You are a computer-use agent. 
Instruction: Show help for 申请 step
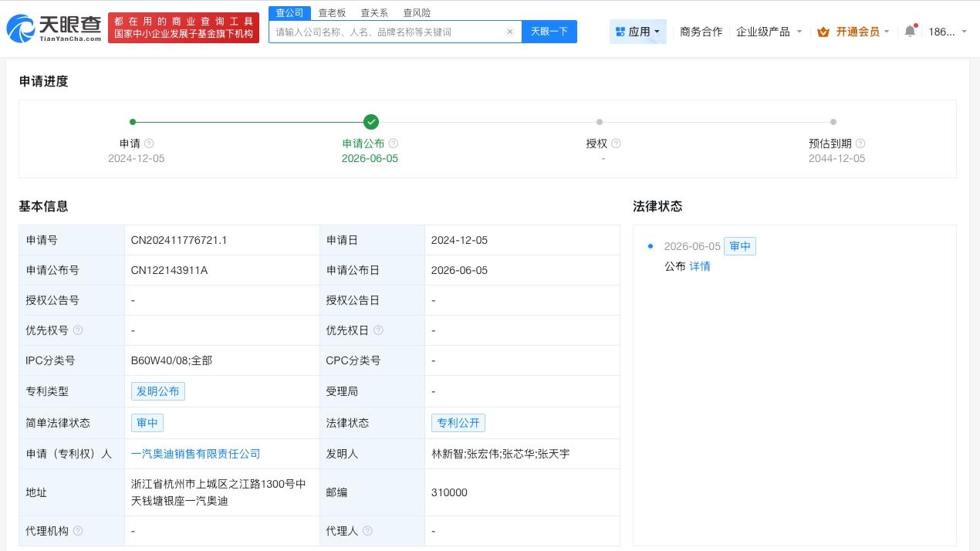[149, 144]
